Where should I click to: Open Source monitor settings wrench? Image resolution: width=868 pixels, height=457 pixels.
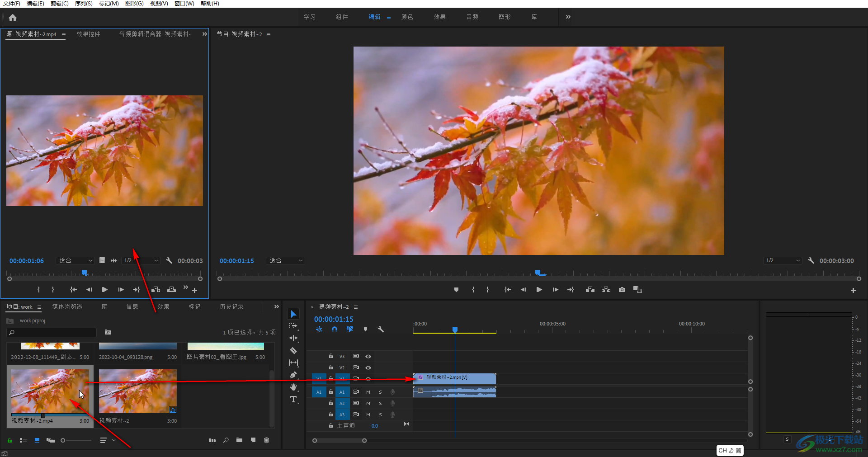[x=169, y=261]
